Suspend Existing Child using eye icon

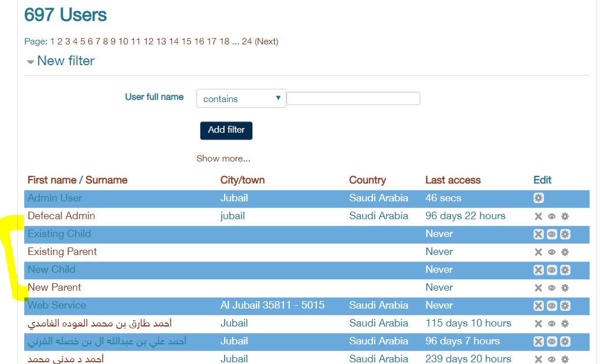551,234
